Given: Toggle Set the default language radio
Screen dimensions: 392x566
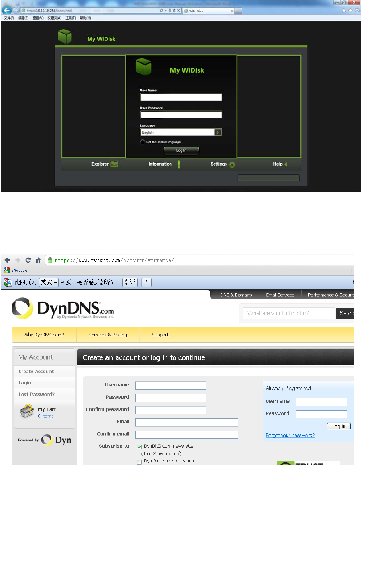Looking at the screenshot, I should pyautogui.click(x=142, y=142).
